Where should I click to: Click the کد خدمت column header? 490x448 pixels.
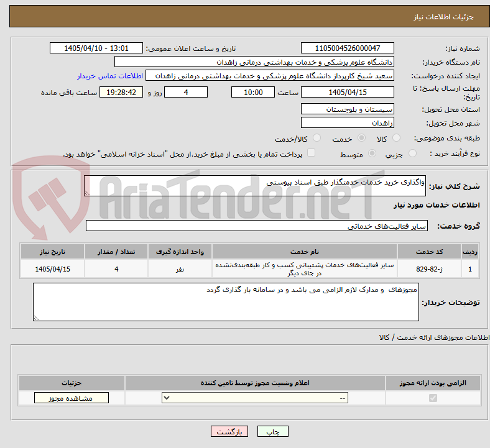tap(430, 252)
